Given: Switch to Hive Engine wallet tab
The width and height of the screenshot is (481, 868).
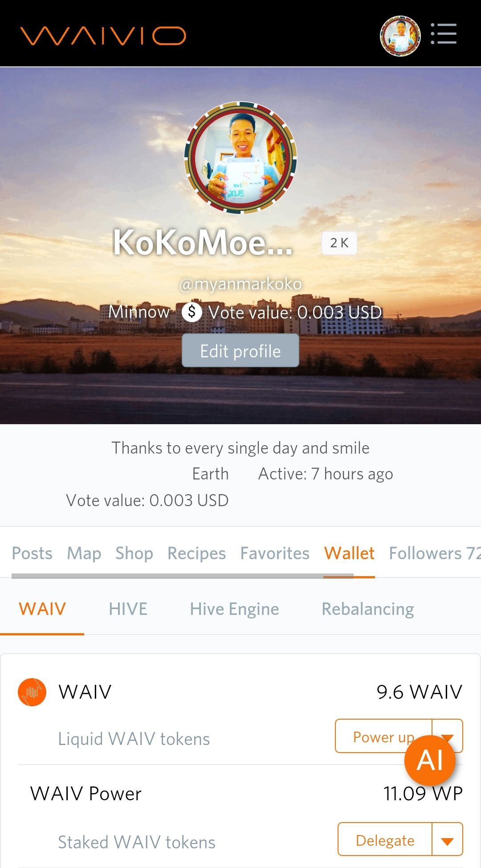Looking at the screenshot, I should (x=234, y=609).
